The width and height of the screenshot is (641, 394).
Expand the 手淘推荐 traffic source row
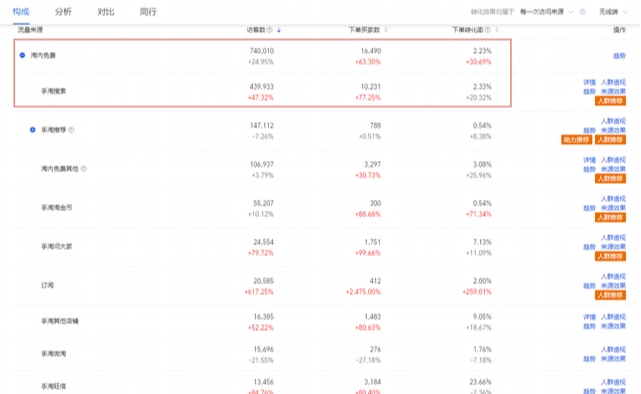click(33, 130)
